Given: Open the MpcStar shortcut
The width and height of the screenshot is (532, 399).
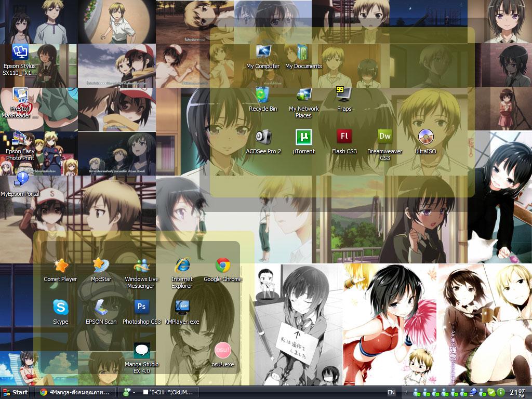Looking at the screenshot, I should [x=101, y=270].
